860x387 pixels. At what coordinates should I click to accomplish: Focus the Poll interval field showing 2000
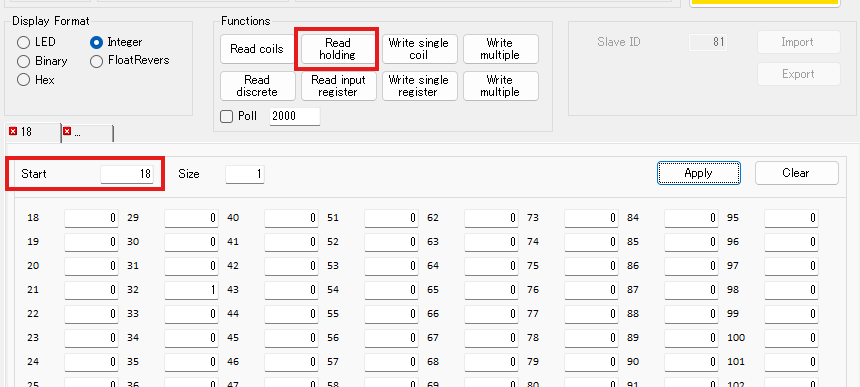click(295, 117)
